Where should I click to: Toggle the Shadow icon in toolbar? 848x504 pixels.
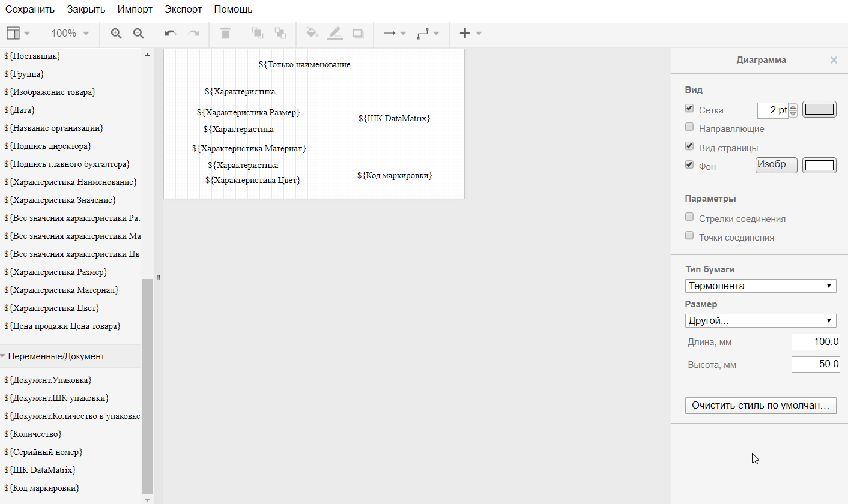click(x=358, y=34)
